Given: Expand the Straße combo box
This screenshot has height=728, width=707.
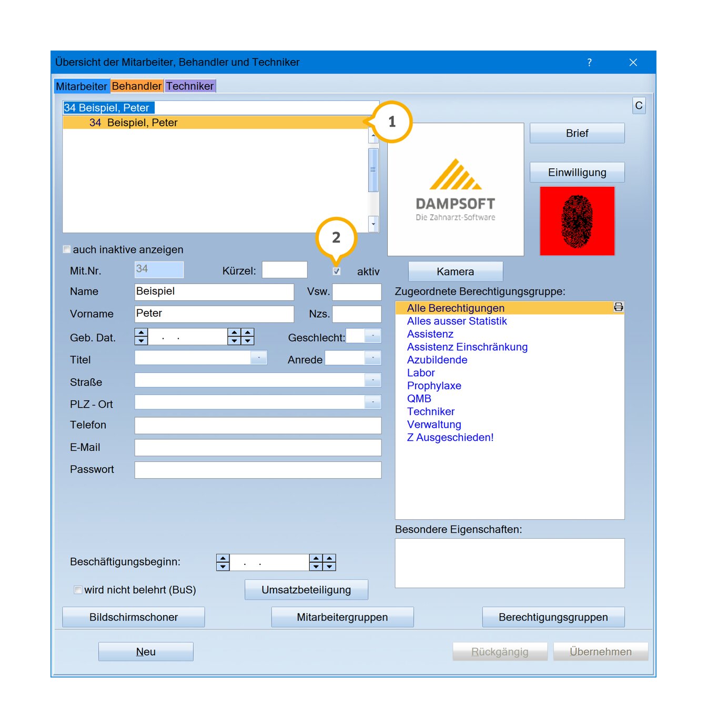Looking at the screenshot, I should click(x=373, y=380).
